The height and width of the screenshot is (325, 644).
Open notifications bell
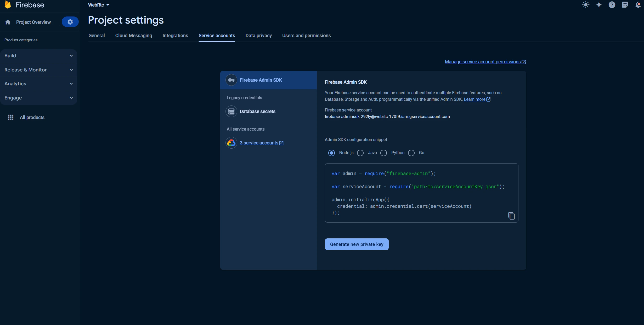[x=638, y=5]
